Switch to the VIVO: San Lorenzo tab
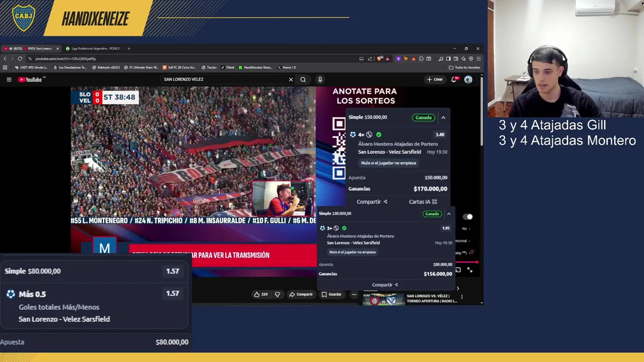This screenshot has width=644, height=362. tap(31, 49)
